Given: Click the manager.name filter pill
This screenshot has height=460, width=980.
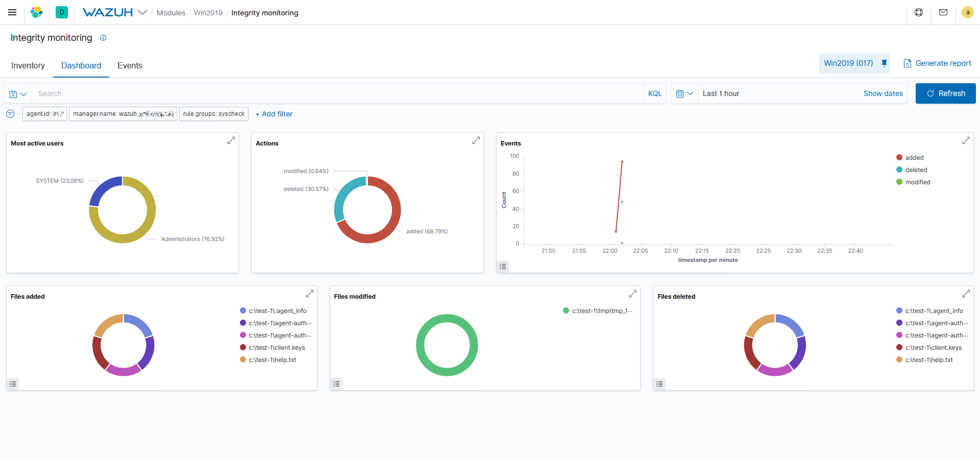Looking at the screenshot, I should tap(123, 114).
